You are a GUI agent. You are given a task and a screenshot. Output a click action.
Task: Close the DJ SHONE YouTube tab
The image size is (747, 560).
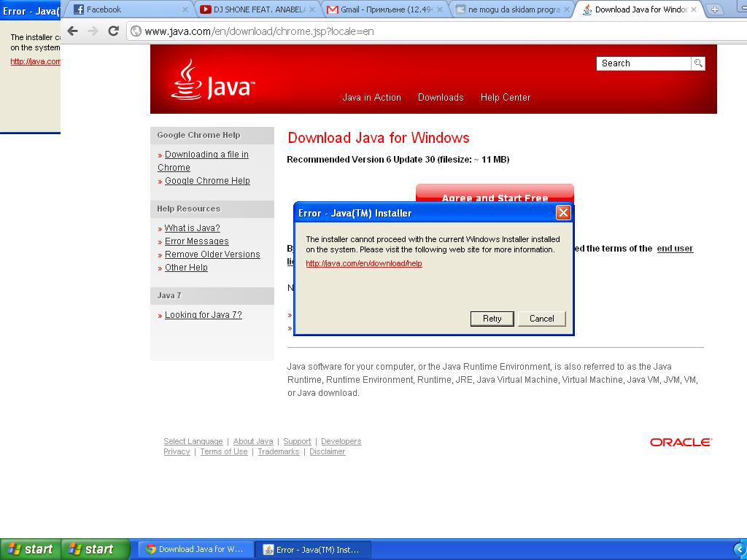312,9
